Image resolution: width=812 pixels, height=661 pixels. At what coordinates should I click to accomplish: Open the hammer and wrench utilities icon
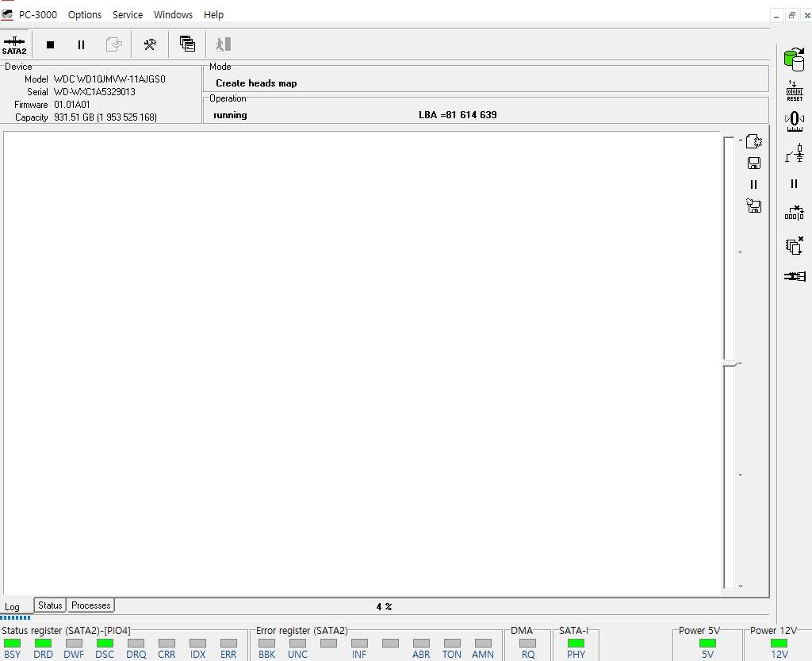150,44
